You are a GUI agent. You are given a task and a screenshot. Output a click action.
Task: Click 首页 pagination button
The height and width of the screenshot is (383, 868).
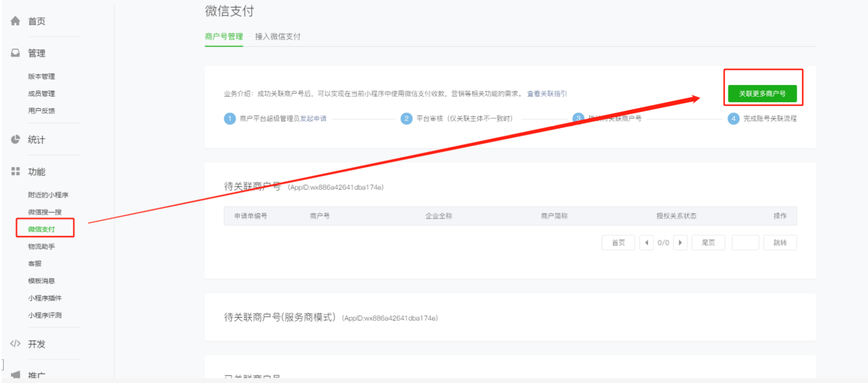point(618,243)
